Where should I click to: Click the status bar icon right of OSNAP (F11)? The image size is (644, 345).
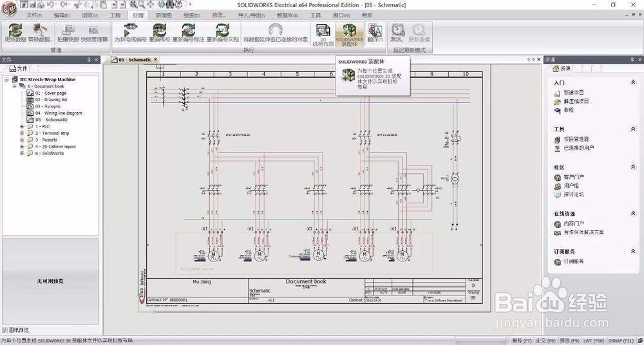[640, 340]
